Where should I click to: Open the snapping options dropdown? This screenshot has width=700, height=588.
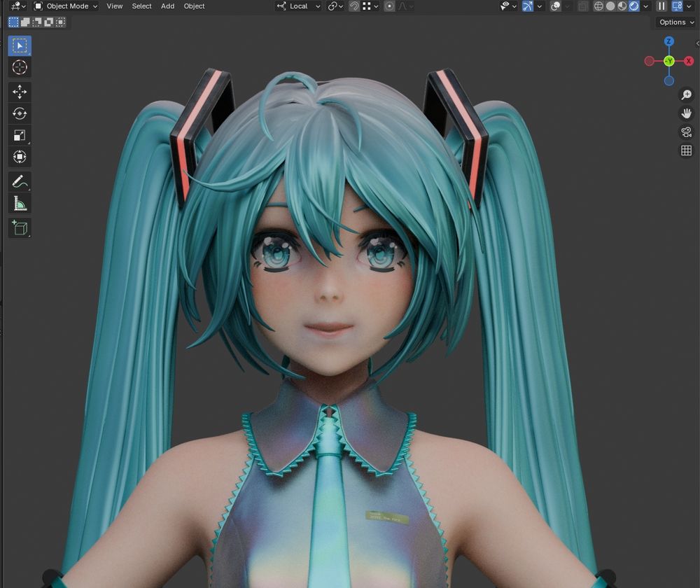370,6
